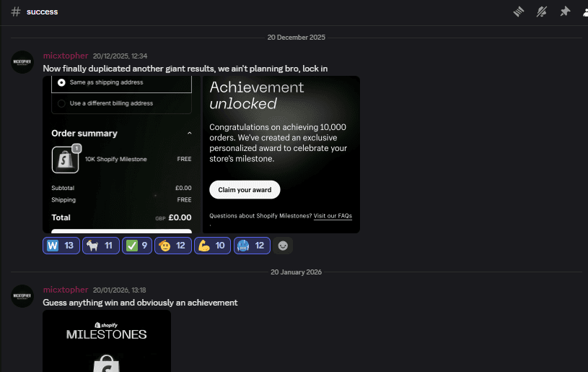Toggle the flexed biceps reaction with 10
The image size is (588, 372).
(x=212, y=246)
